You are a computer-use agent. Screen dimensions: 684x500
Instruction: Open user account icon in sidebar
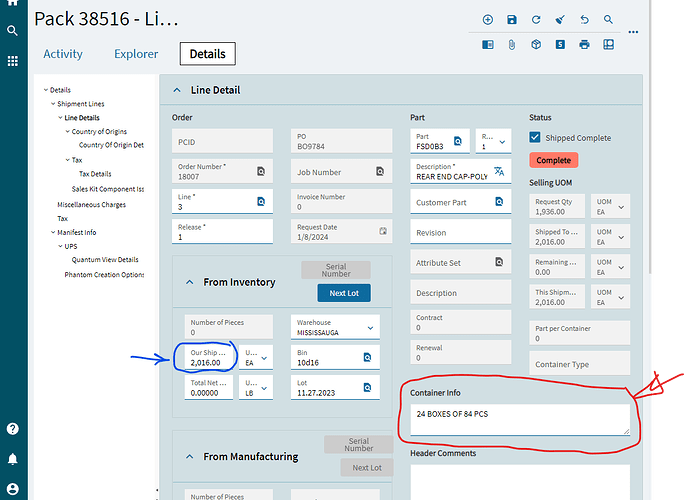(13, 489)
